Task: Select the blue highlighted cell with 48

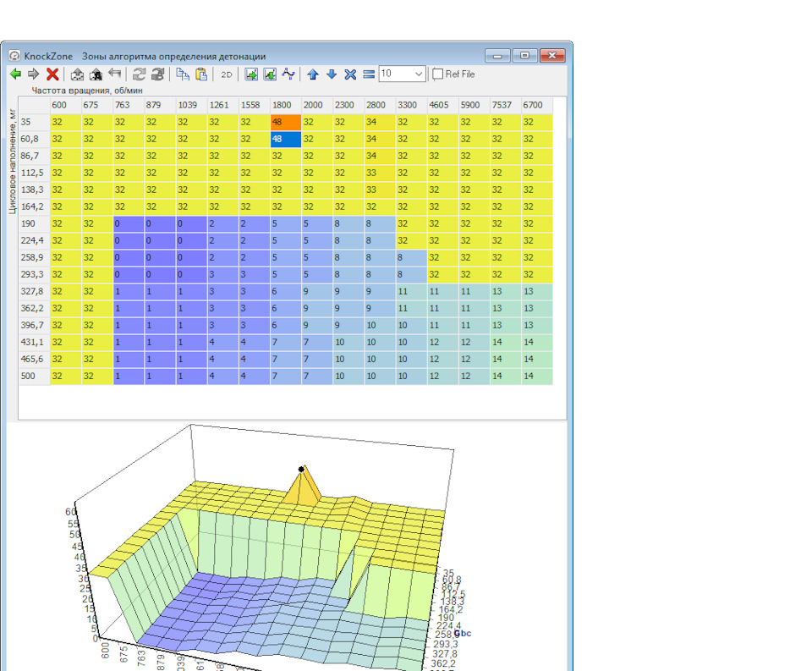Action: pos(286,139)
